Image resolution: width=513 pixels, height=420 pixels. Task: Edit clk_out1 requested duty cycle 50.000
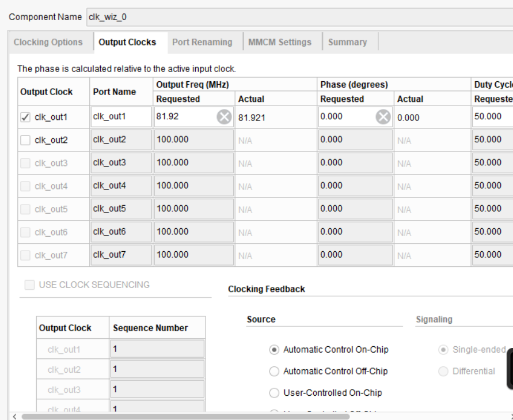pos(492,117)
